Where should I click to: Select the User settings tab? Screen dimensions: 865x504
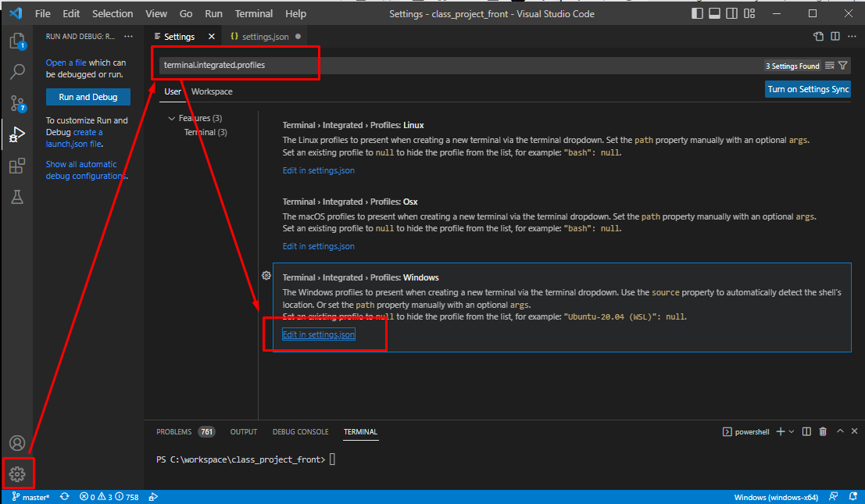[173, 91]
